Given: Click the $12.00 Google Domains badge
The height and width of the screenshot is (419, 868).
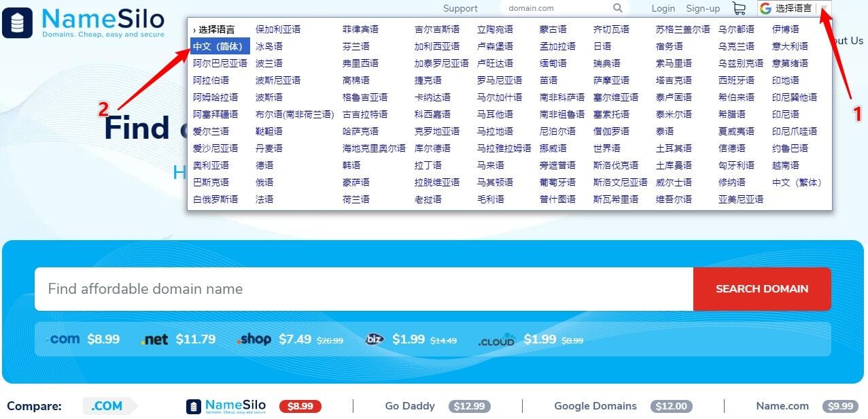Looking at the screenshot, I should tap(671, 407).
